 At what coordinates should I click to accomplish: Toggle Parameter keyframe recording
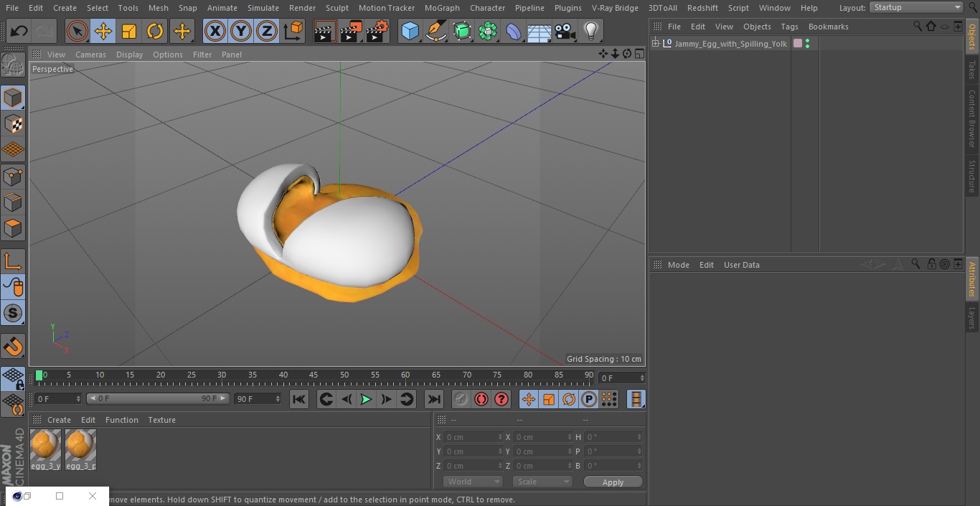click(589, 399)
